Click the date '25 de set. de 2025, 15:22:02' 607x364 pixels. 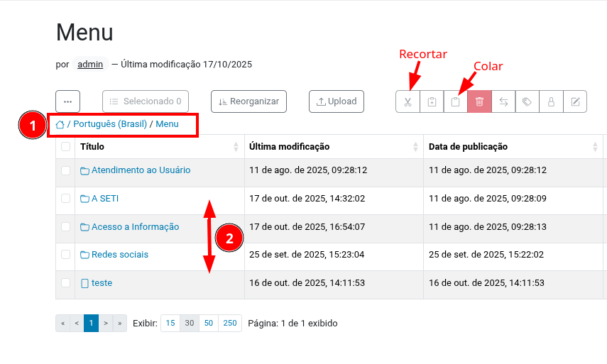(x=486, y=255)
